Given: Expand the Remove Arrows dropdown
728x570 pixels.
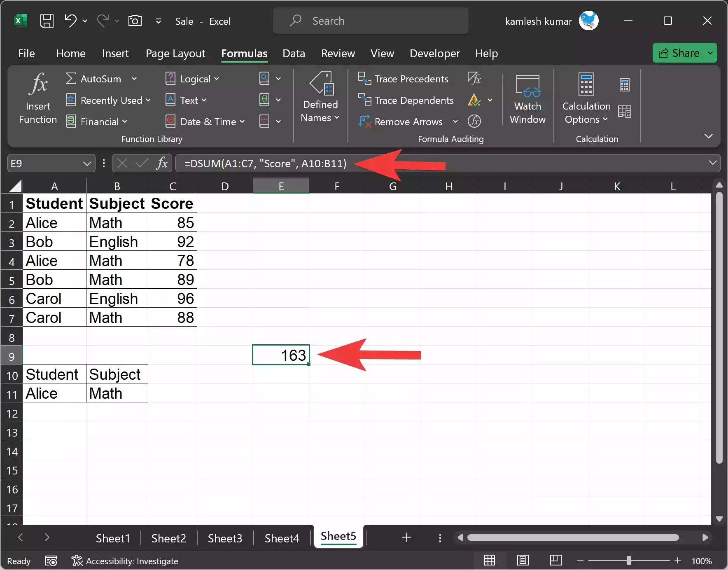Looking at the screenshot, I should (455, 121).
